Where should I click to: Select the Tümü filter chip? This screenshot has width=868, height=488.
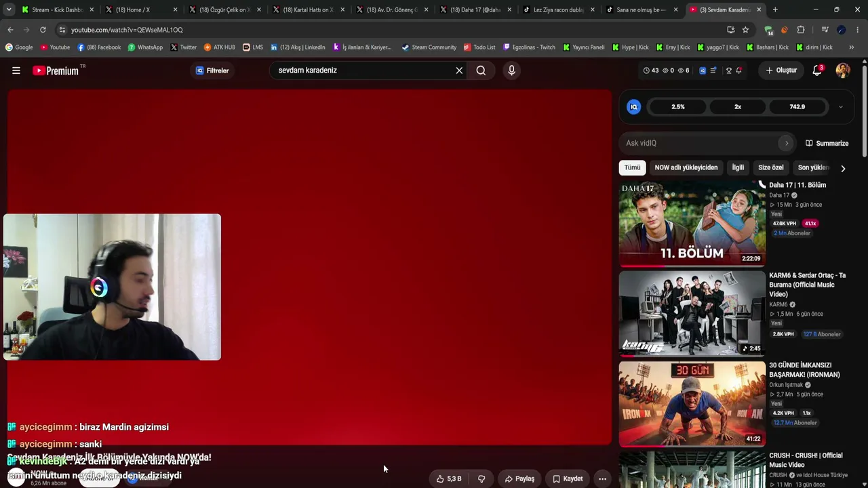[632, 167]
